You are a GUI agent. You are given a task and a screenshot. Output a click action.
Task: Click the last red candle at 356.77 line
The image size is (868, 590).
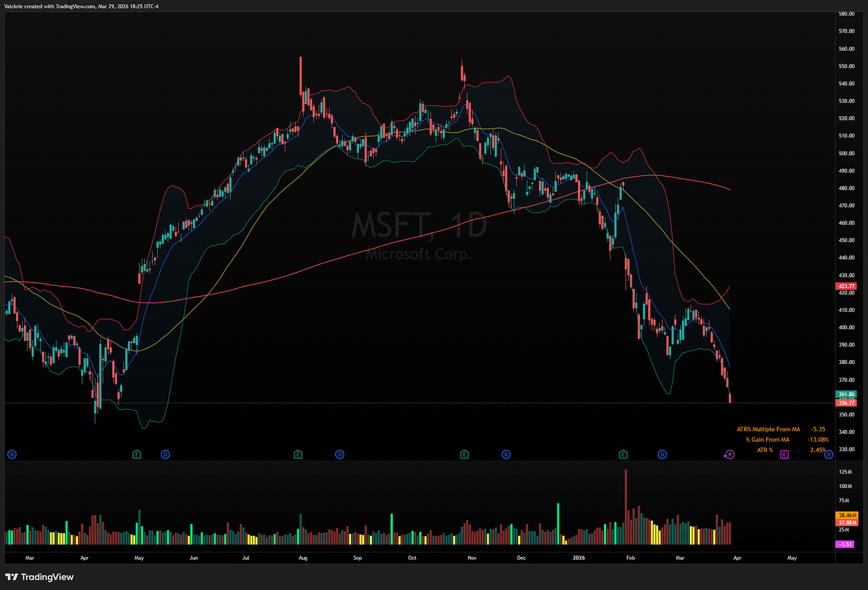coord(730,398)
